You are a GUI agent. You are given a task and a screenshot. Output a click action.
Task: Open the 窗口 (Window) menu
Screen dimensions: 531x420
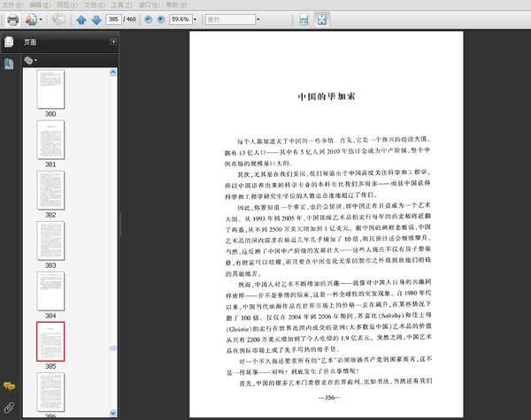point(149,4)
